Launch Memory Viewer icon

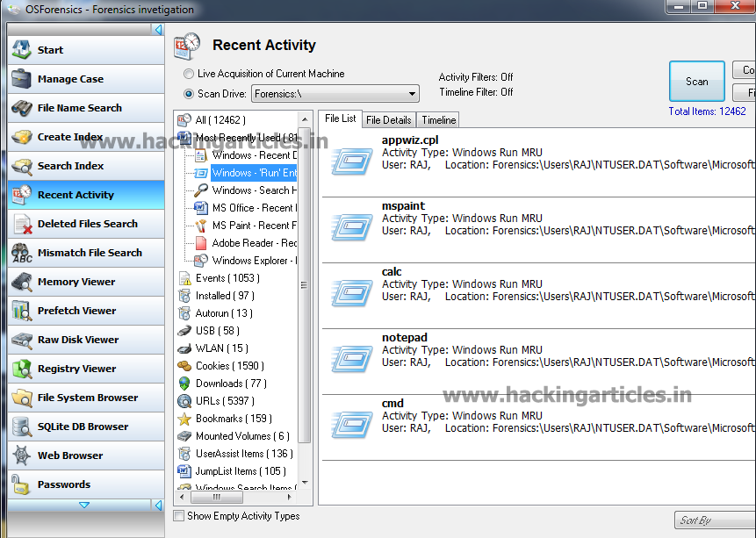[22, 282]
